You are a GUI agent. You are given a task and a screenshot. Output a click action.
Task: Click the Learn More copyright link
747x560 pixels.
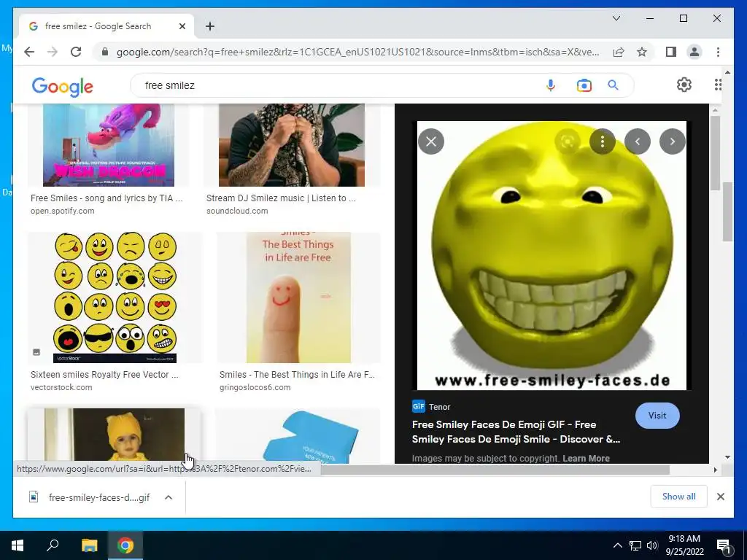click(x=586, y=458)
